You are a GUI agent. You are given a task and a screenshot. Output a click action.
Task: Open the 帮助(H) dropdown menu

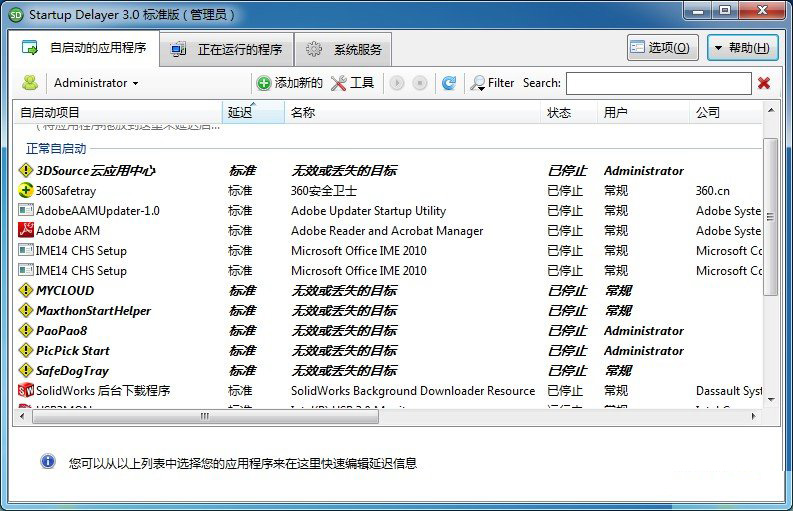[742, 48]
